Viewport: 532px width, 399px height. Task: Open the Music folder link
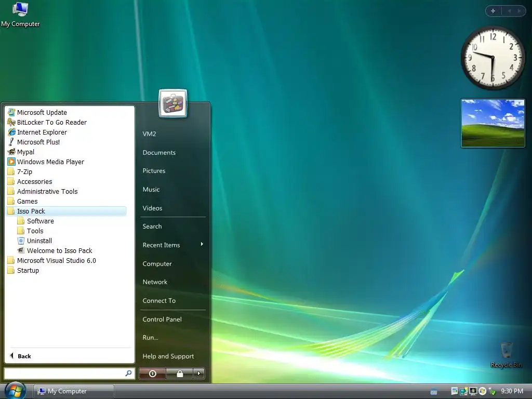[x=151, y=189]
